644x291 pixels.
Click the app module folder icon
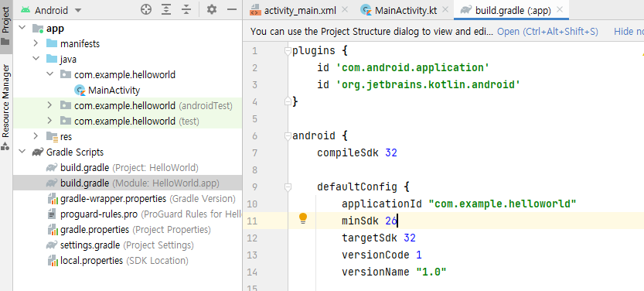38,29
